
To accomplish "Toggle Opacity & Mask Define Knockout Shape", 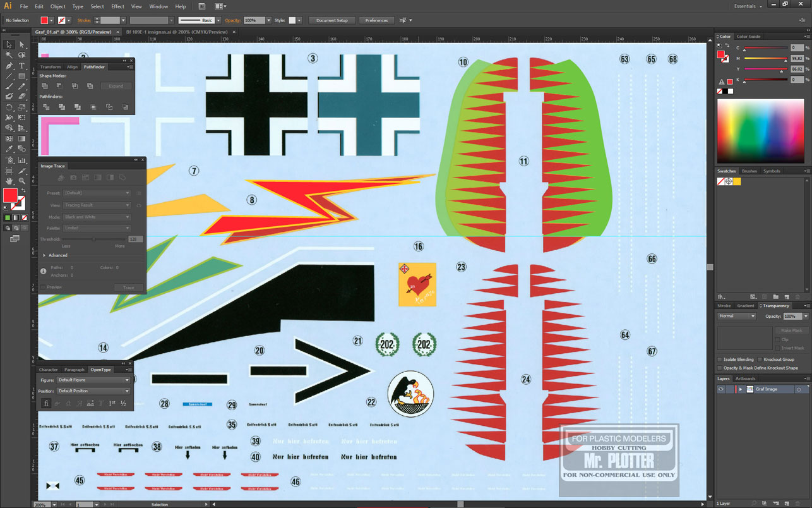I will [x=720, y=368].
